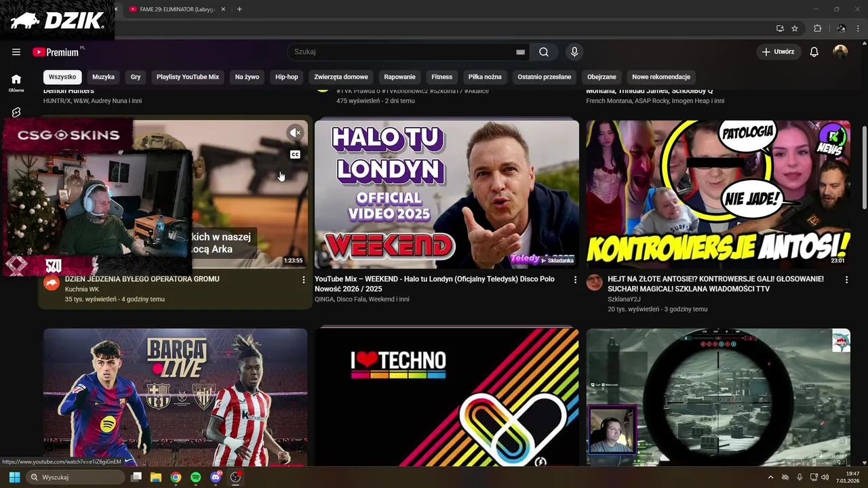This screenshot has width=868, height=488.
Task: Open options for HEJT NA ZŁOTE ANTOSIE video
Action: 846,280
